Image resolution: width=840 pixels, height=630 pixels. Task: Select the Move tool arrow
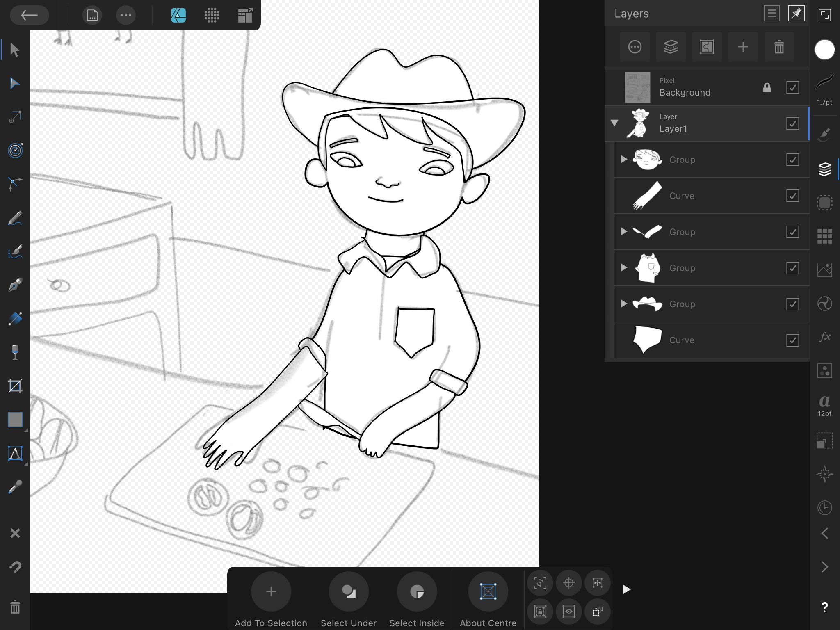[15, 50]
